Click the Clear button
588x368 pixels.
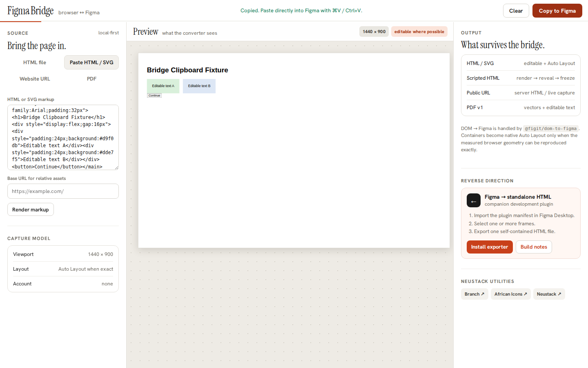pyautogui.click(x=516, y=11)
